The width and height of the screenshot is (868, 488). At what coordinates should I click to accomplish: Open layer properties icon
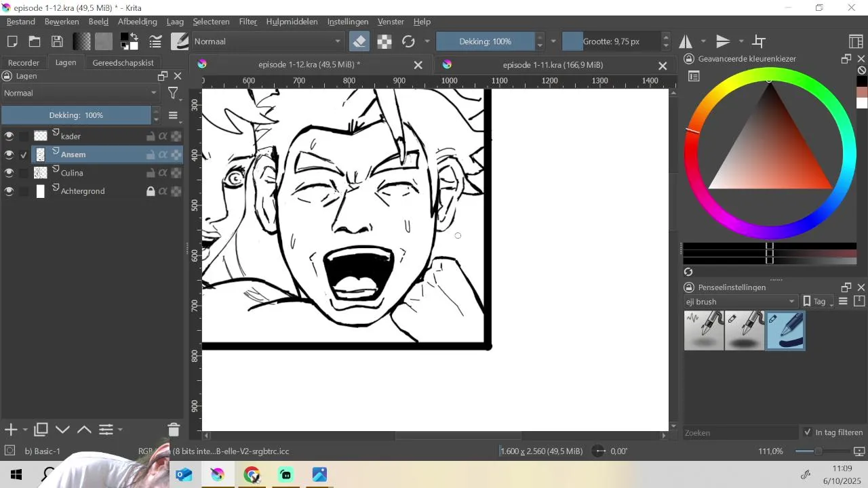[106, 430]
